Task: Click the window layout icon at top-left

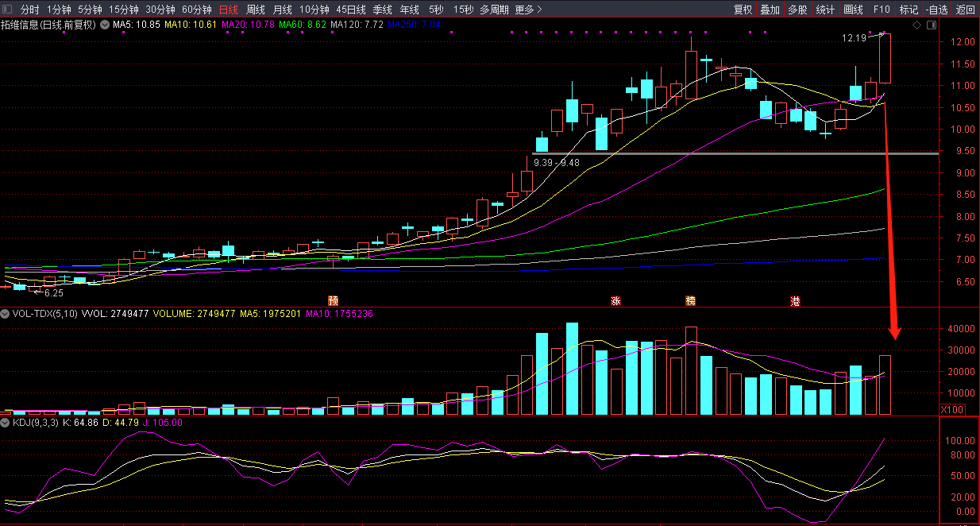Action: pyautogui.click(x=7, y=10)
